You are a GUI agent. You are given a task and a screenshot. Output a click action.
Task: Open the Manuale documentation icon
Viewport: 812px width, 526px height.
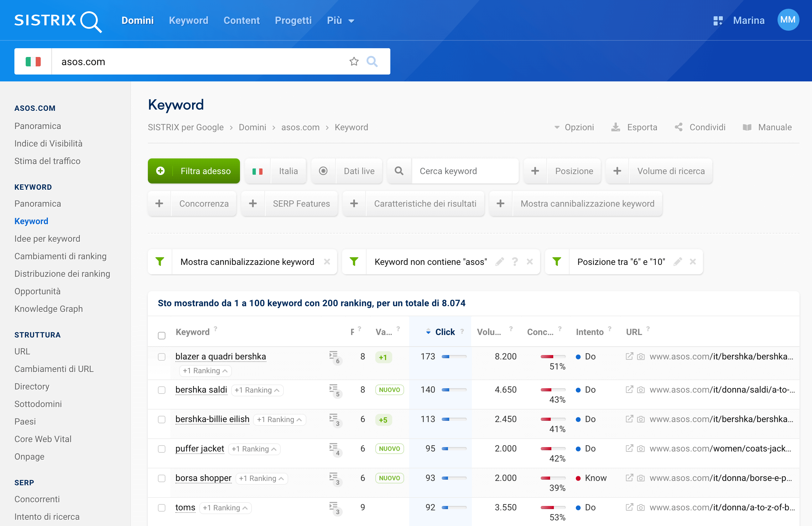click(748, 127)
